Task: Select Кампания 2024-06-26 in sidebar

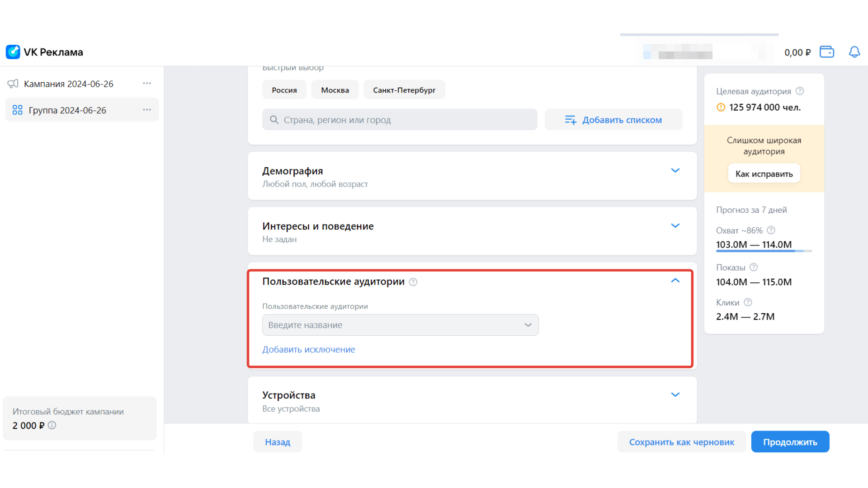Action: pos(69,84)
